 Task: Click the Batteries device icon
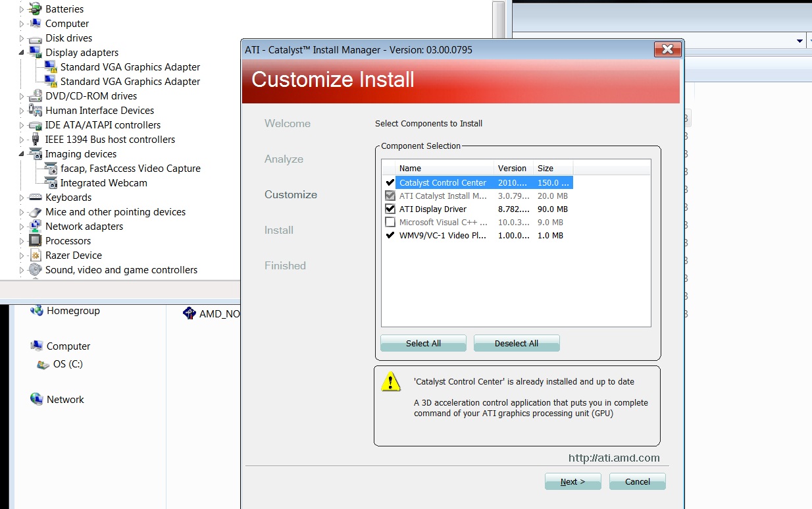(35, 9)
